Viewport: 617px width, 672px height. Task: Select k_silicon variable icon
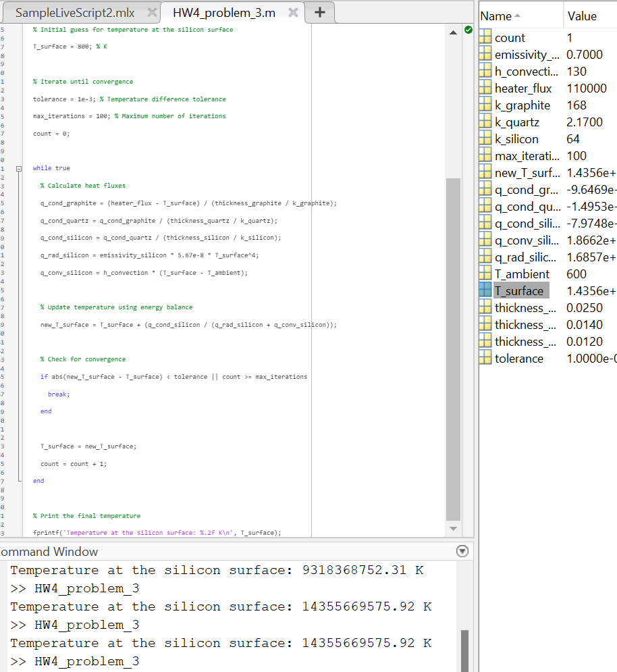click(485, 138)
